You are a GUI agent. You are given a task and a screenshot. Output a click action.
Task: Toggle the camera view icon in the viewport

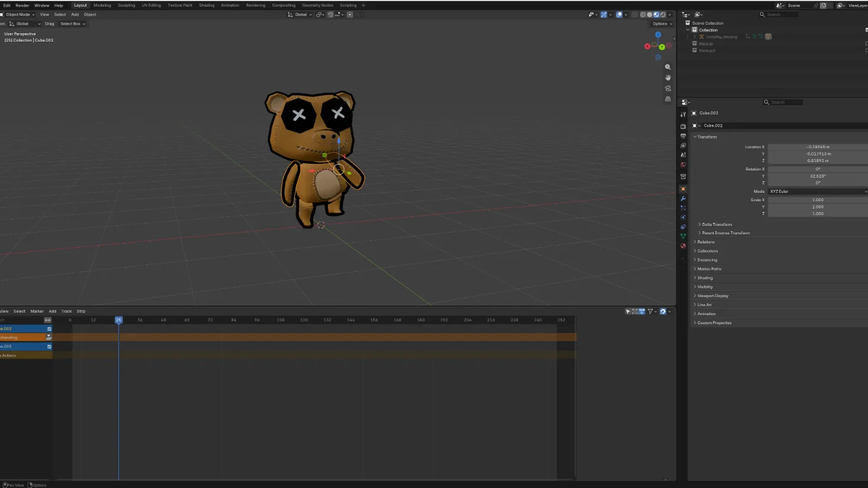coord(668,88)
